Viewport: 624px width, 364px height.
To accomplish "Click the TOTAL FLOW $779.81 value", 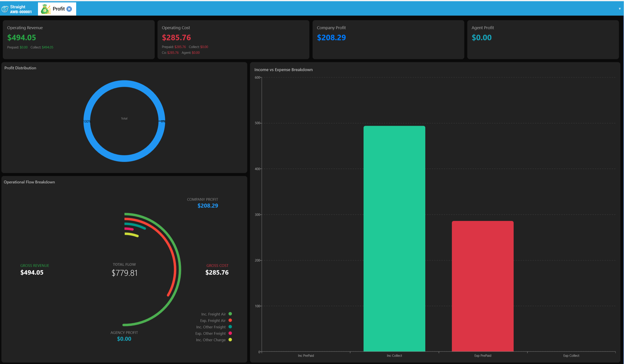I will click(x=124, y=273).
